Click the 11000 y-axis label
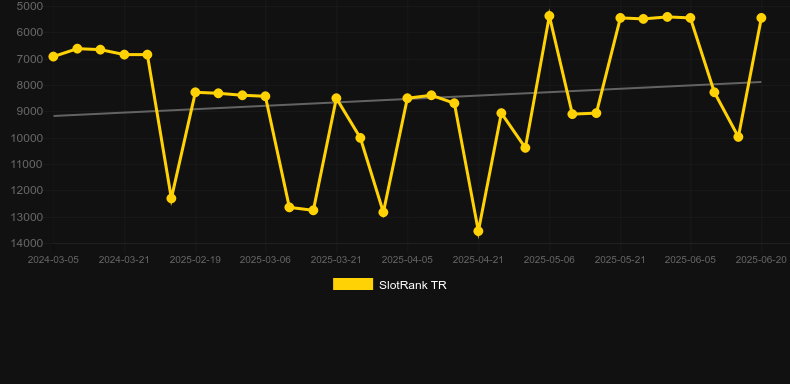The height and width of the screenshot is (384, 790). (27, 164)
